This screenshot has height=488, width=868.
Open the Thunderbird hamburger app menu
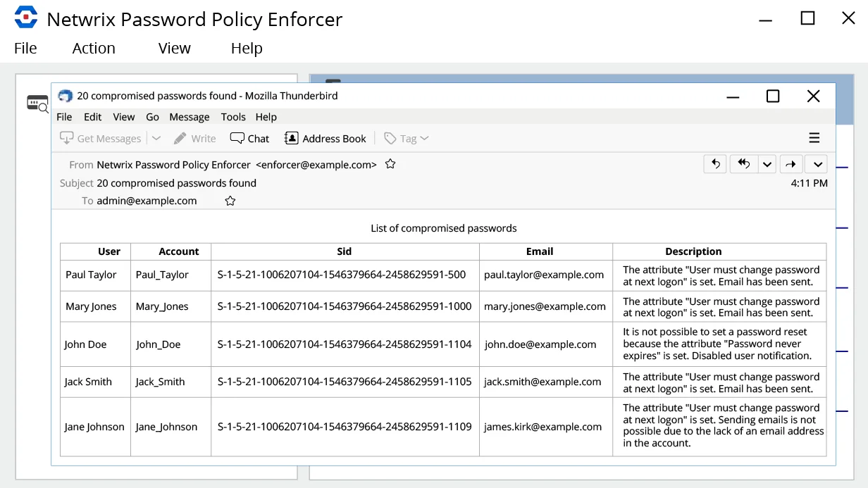[814, 138]
